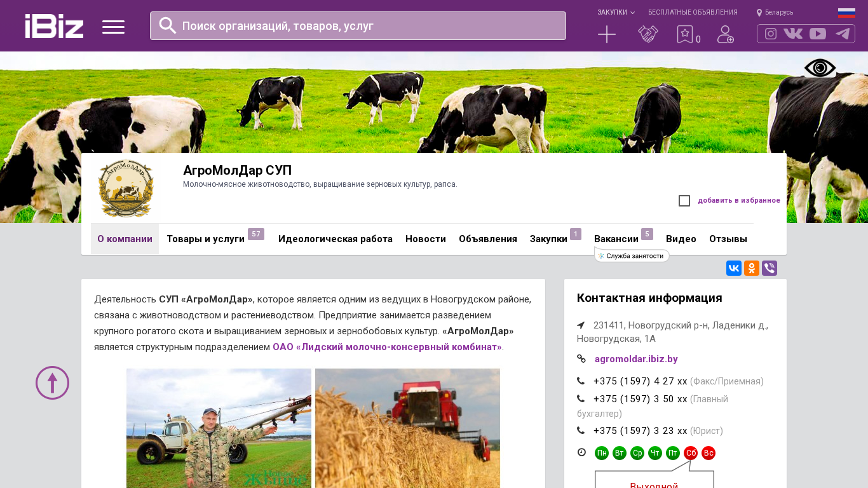Screen dimensions: 868x488
Task: Click 'добавить в избранное' text link
Action: click(739, 201)
